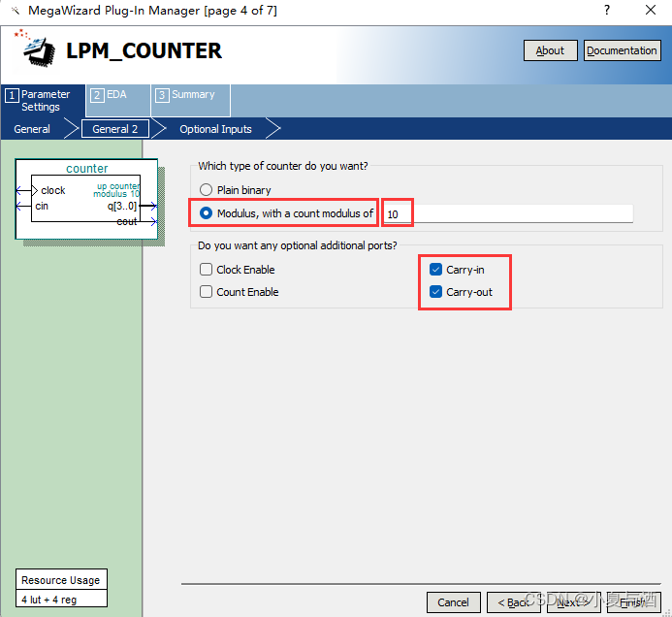Uncheck the Carry-out checkbox
The width and height of the screenshot is (672, 617).
pos(435,292)
